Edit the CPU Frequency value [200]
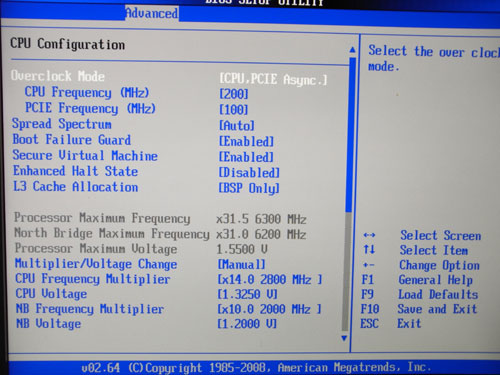The image size is (500, 375). click(x=233, y=94)
